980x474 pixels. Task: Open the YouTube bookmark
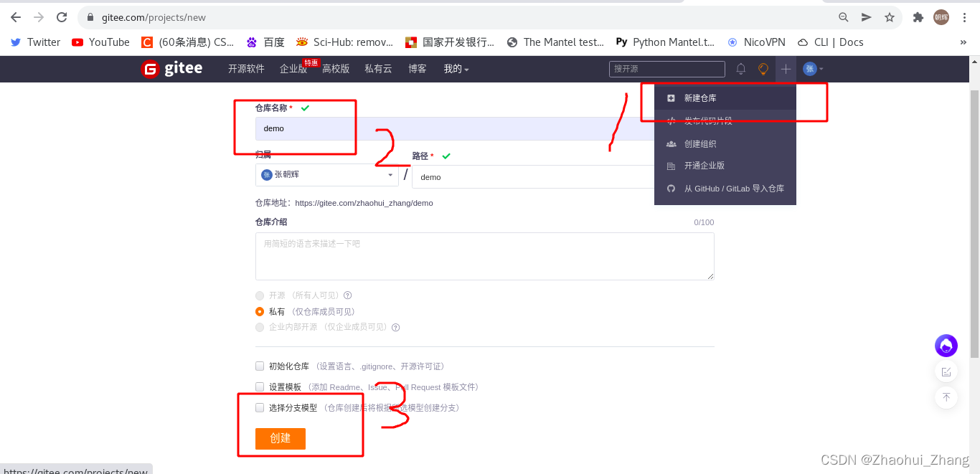[x=100, y=42]
